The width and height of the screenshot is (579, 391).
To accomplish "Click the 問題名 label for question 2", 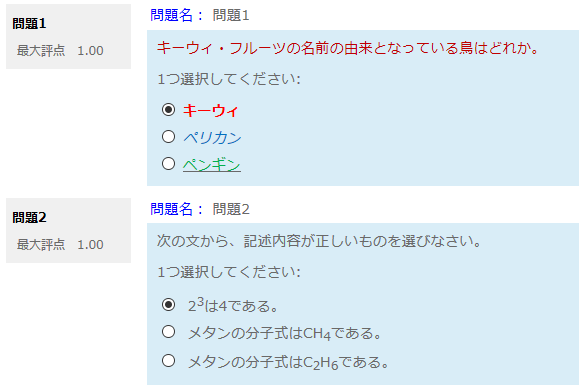I will (177, 209).
